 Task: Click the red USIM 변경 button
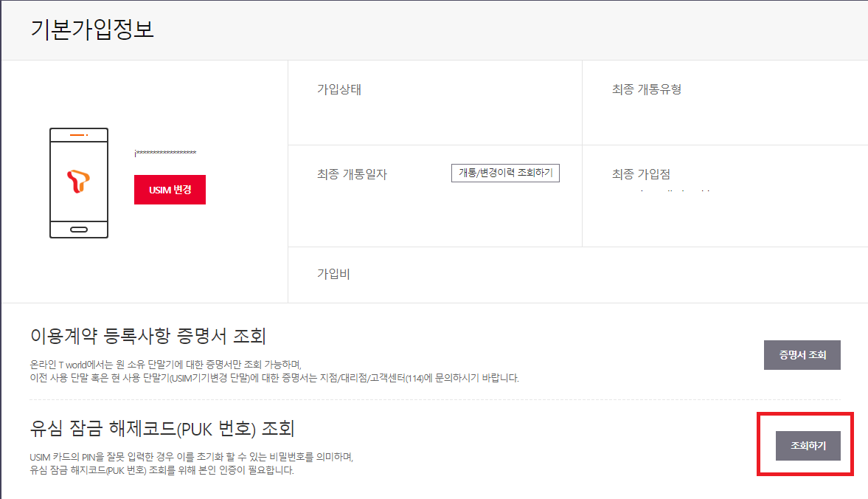click(x=170, y=189)
